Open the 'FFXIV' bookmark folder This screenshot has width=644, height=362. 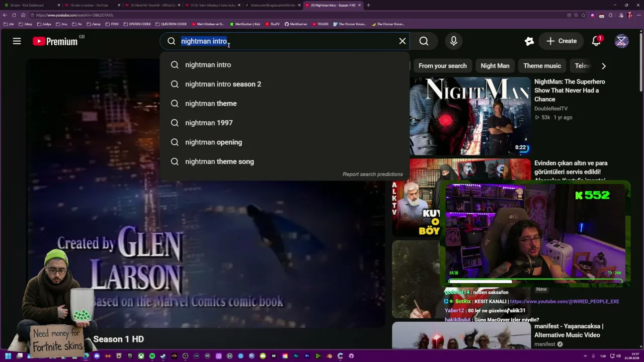point(112,24)
